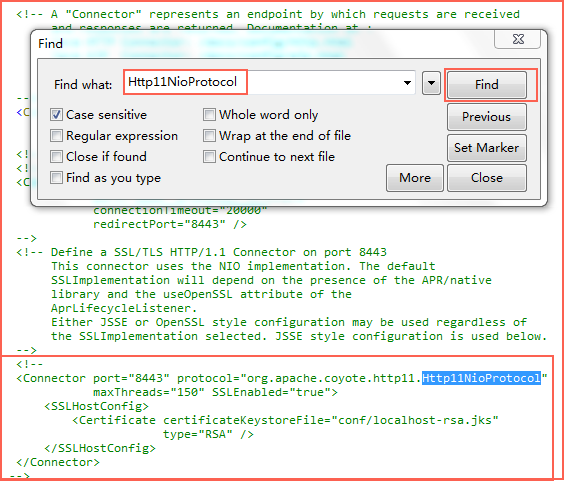The height and width of the screenshot is (481, 564).
Task: Click the More button
Action: click(415, 178)
